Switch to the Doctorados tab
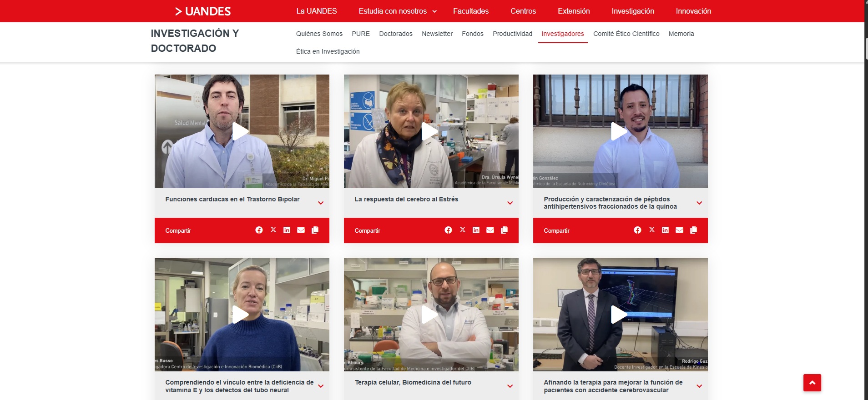Image resolution: width=868 pixels, height=400 pixels. 396,34
